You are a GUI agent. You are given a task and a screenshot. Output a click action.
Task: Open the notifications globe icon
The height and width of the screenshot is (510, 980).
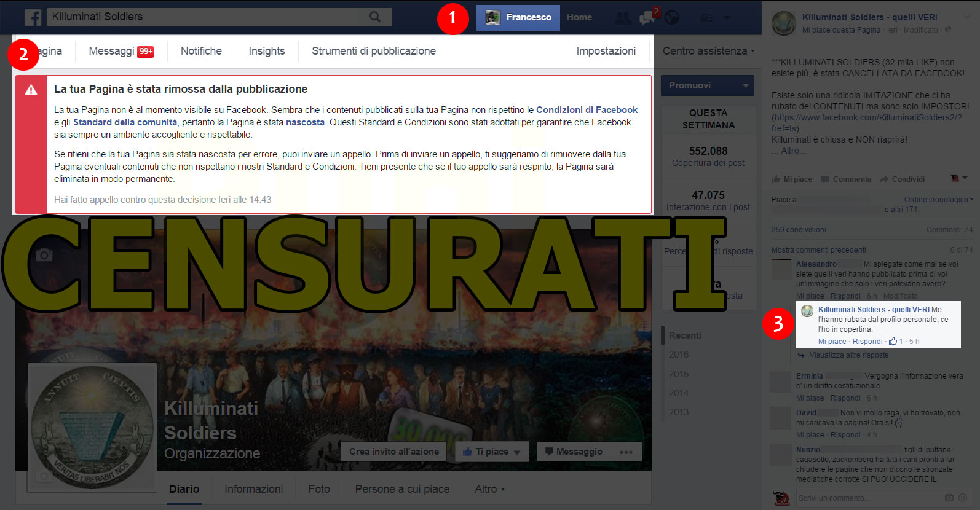tap(672, 18)
